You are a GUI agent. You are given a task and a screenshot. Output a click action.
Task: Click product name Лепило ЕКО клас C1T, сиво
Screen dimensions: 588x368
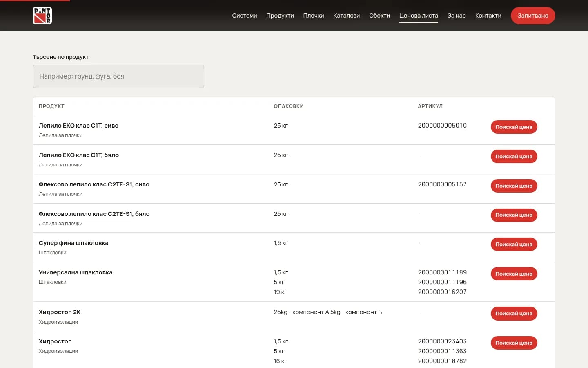coord(78,126)
